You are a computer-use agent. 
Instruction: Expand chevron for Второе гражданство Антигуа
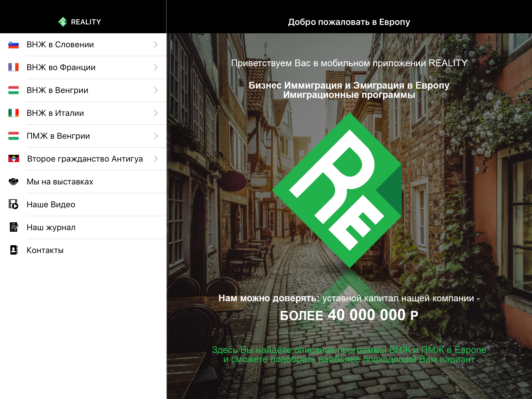[156, 159]
